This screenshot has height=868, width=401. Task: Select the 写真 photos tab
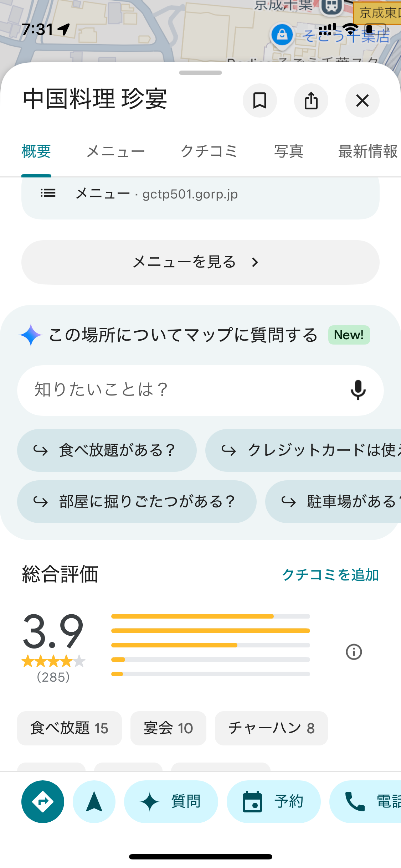[x=288, y=151]
